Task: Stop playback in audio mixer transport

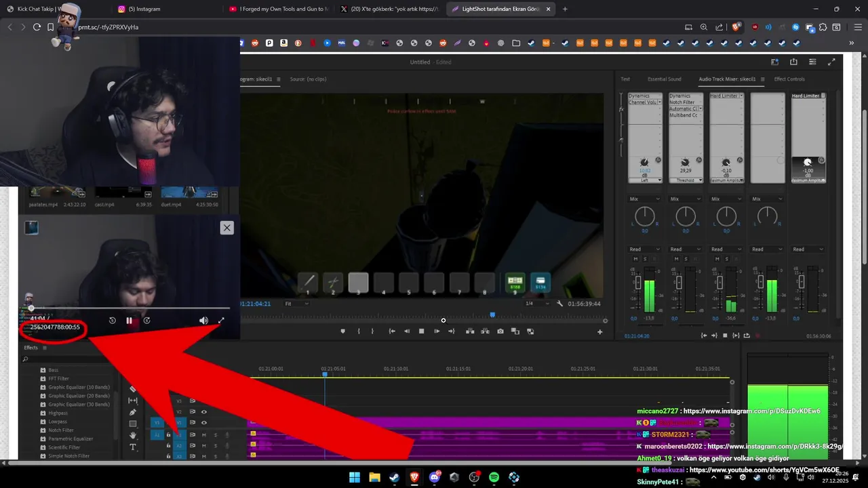Action: [x=725, y=335]
